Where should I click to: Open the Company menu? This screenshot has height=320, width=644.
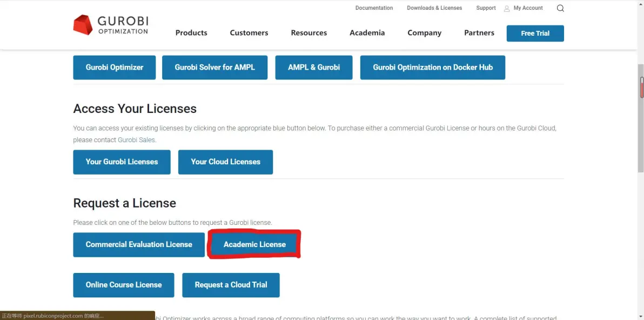(x=424, y=33)
